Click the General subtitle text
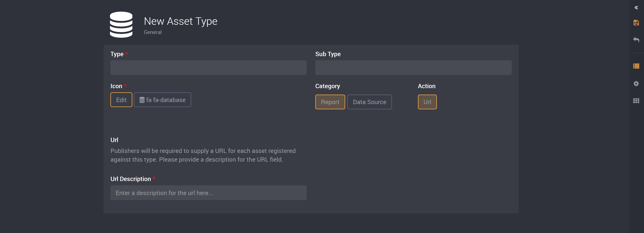This screenshot has width=644, height=233. pyautogui.click(x=153, y=32)
